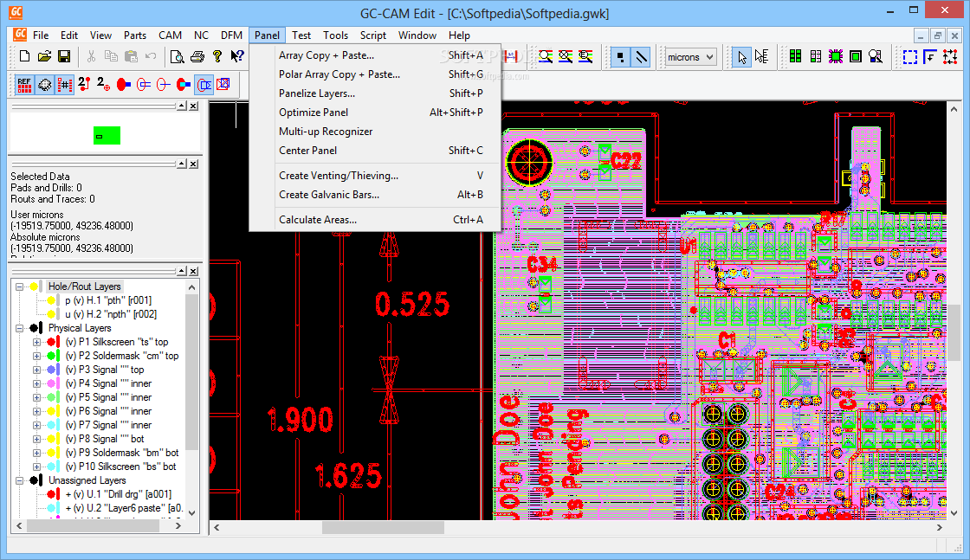Choose Panelize Layers... menu entry
The image size is (970, 560).
pos(375,93)
